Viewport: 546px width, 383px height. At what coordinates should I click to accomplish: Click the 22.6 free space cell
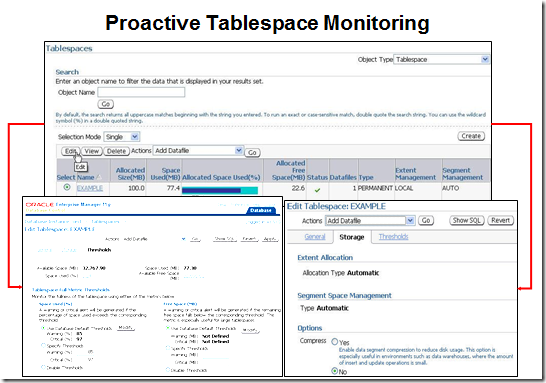tap(298, 188)
